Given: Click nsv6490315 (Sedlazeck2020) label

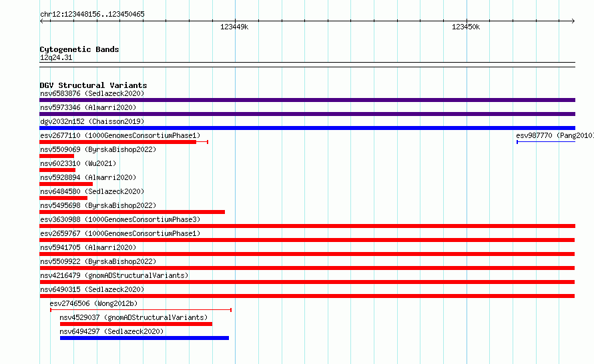Looking at the screenshot, I should (x=92, y=289).
